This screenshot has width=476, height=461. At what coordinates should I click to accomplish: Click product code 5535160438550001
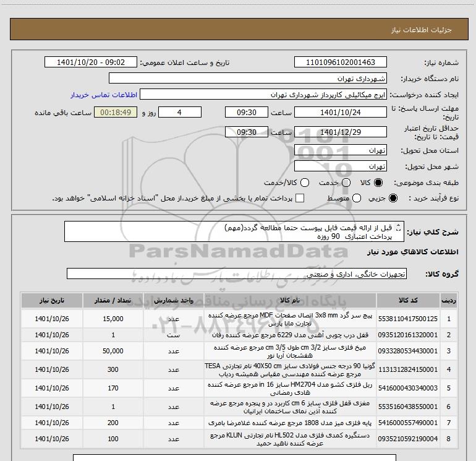tap(408, 407)
